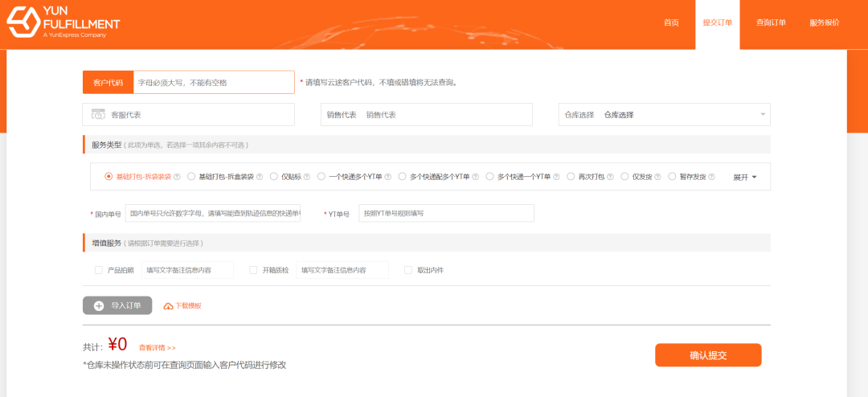Click help icon beside 一个快递多个YT单
Viewport: 868px width, 397px height.
pyautogui.click(x=387, y=177)
